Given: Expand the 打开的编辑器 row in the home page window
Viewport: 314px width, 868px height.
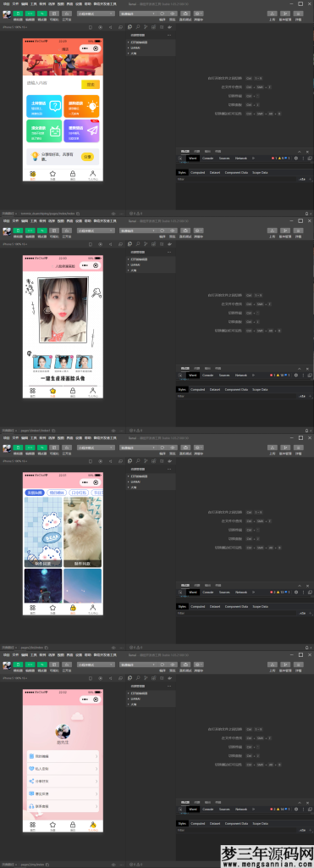Looking at the screenshot, I should [x=151, y=42].
